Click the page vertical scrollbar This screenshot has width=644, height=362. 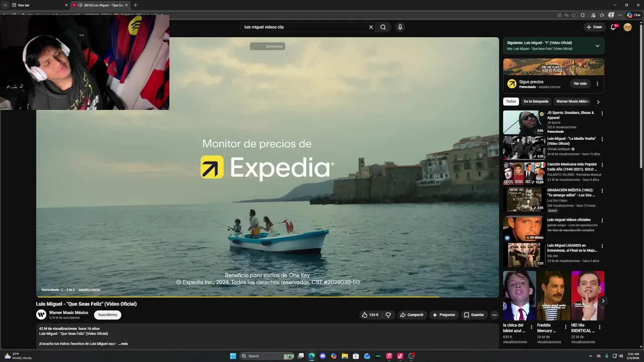(641, 96)
